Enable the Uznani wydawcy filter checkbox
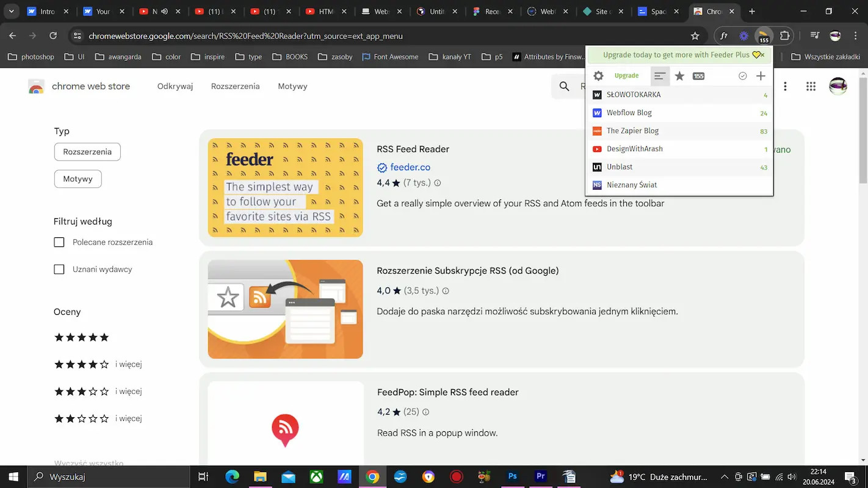The height and width of the screenshot is (488, 868). coord(59,269)
